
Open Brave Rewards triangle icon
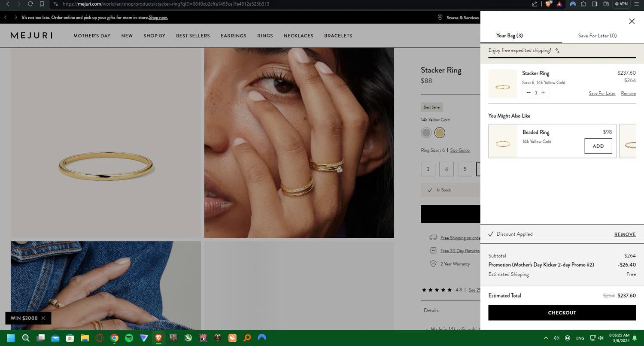point(559,4)
